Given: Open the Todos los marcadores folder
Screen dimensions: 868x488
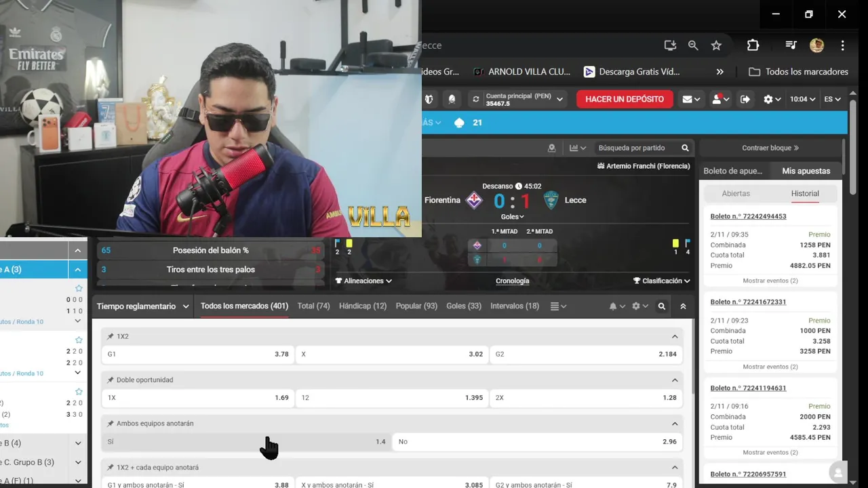Looking at the screenshot, I should [798, 72].
